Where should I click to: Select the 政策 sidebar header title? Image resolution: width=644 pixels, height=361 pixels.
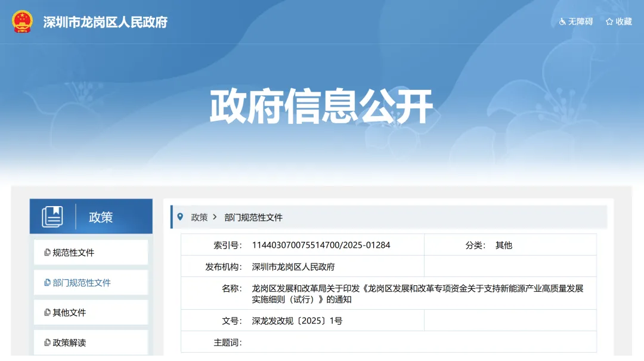tap(101, 217)
